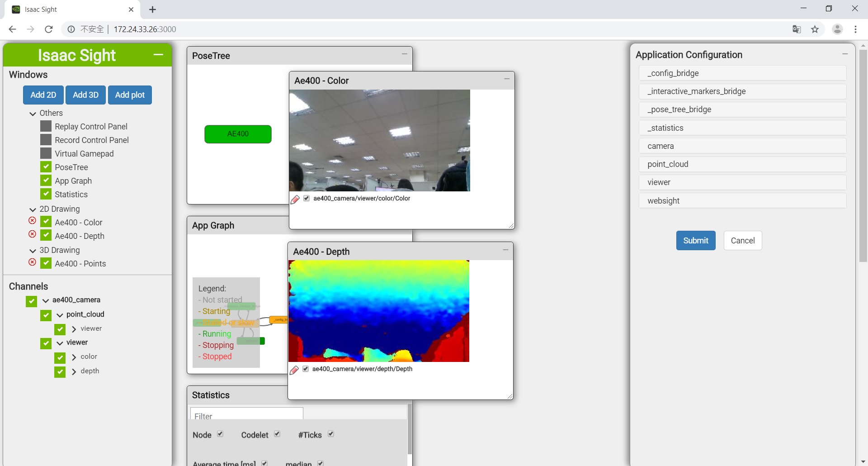Expand the point_cloud viewer sub-node

(74, 329)
